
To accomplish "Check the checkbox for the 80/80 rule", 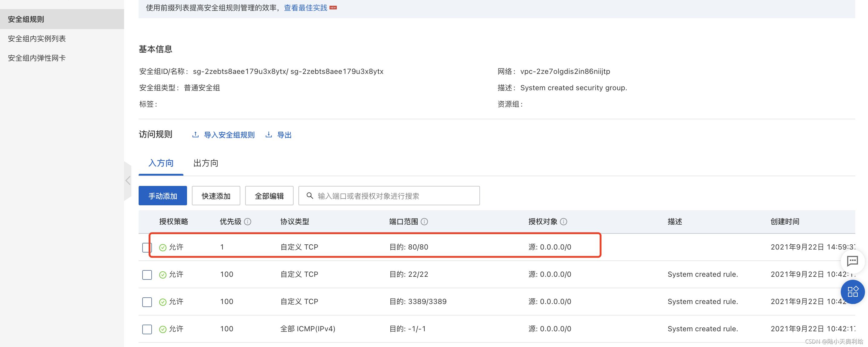I will [x=147, y=247].
